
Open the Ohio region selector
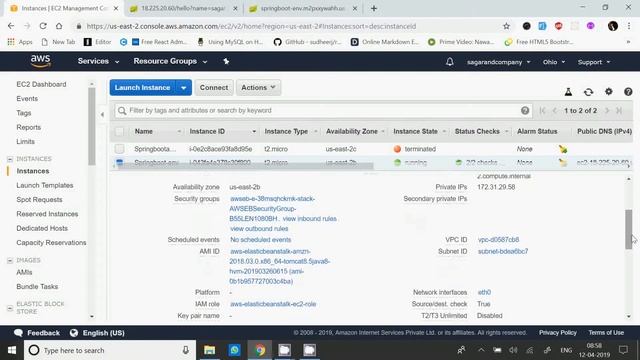pos(554,62)
